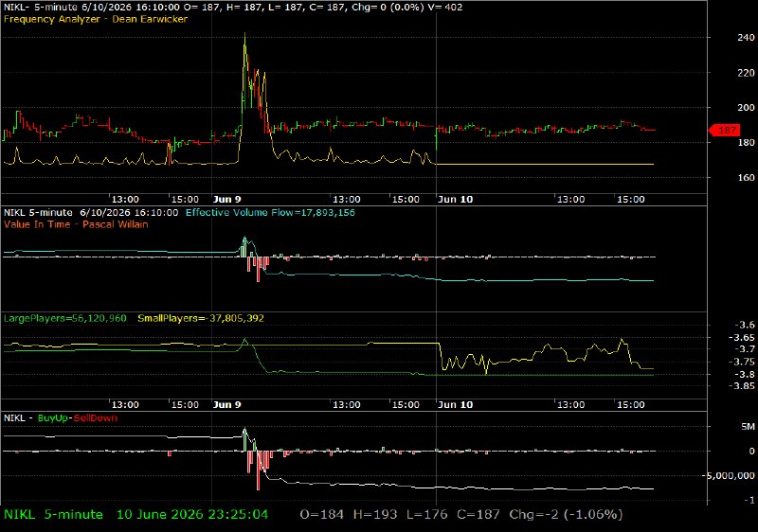Click Jun 10 on the top chart time axis
The width and height of the screenshot is (758, 532).
[456, 200]
